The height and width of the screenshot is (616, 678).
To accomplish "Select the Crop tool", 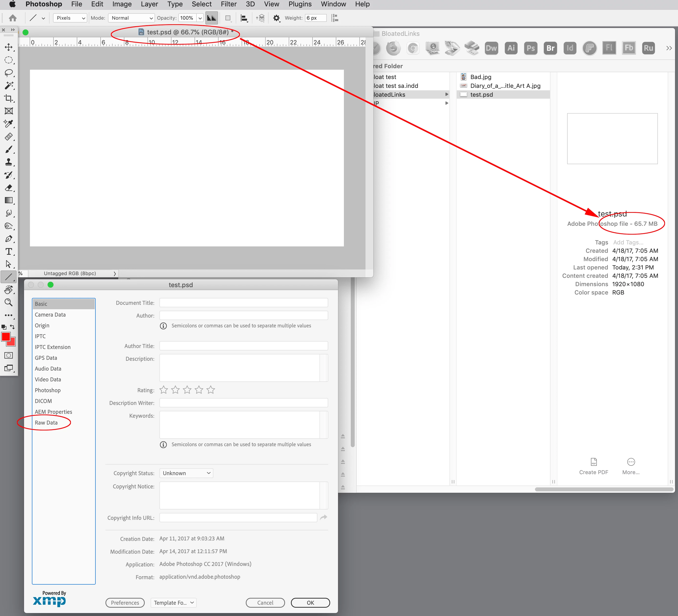I will click(9, 98).
